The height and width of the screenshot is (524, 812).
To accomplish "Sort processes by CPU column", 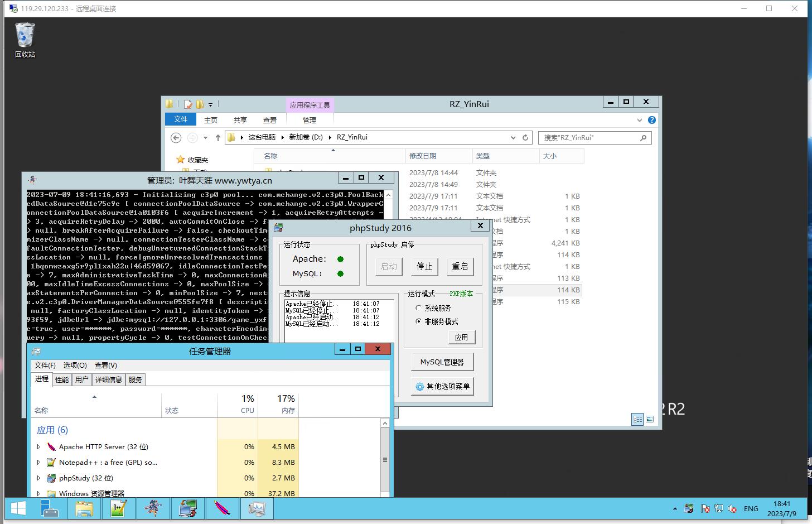I will pos(238,404).
